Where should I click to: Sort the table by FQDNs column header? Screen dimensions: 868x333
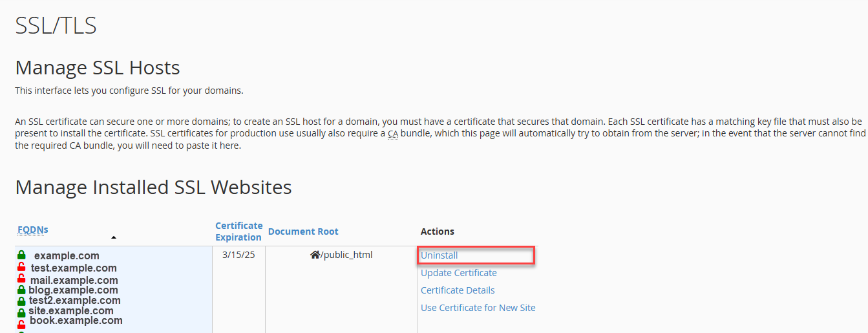coord(33,230)
